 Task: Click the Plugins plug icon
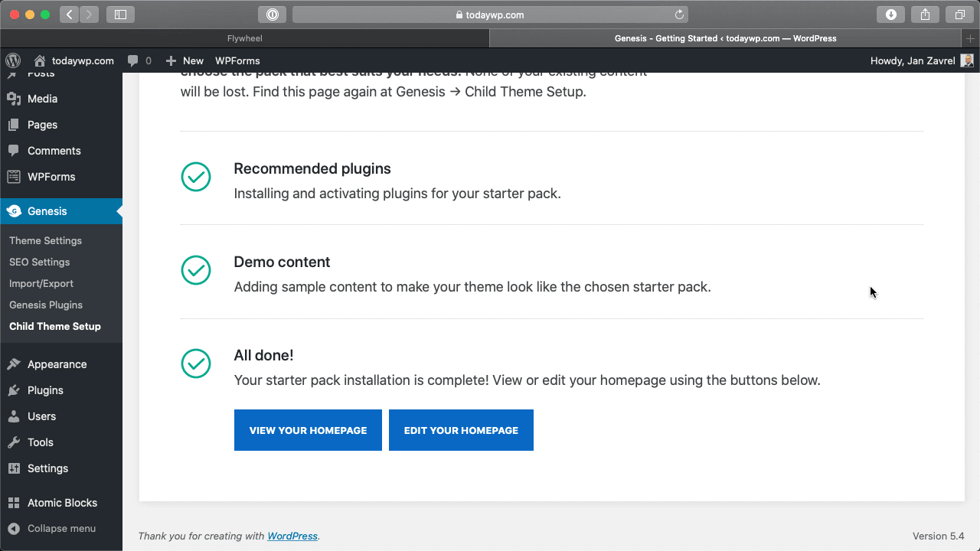click(14, 390)
